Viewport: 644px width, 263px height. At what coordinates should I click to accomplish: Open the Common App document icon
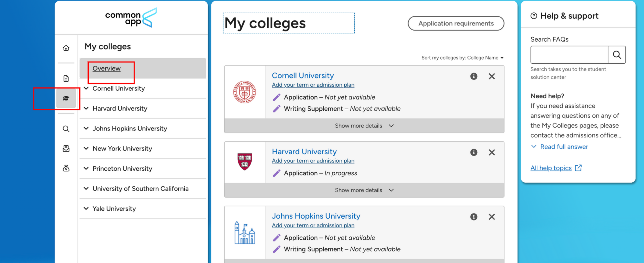click(x=66, y=78)
